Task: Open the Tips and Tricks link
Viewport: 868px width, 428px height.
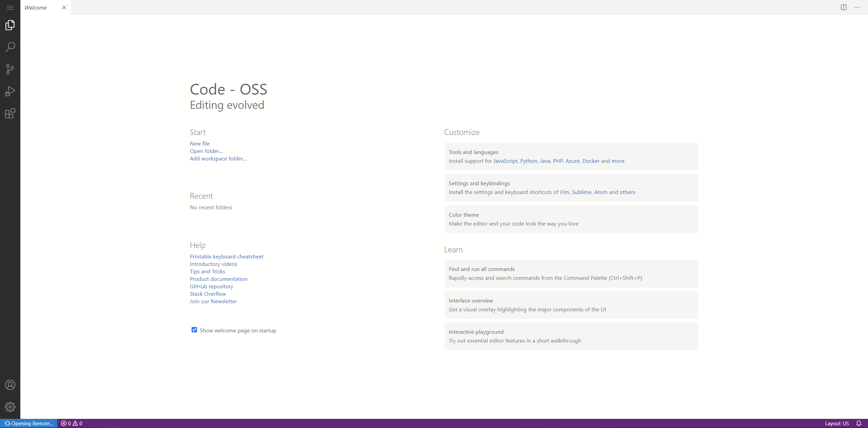Action: pyautogui.click(x=208, y=271)
